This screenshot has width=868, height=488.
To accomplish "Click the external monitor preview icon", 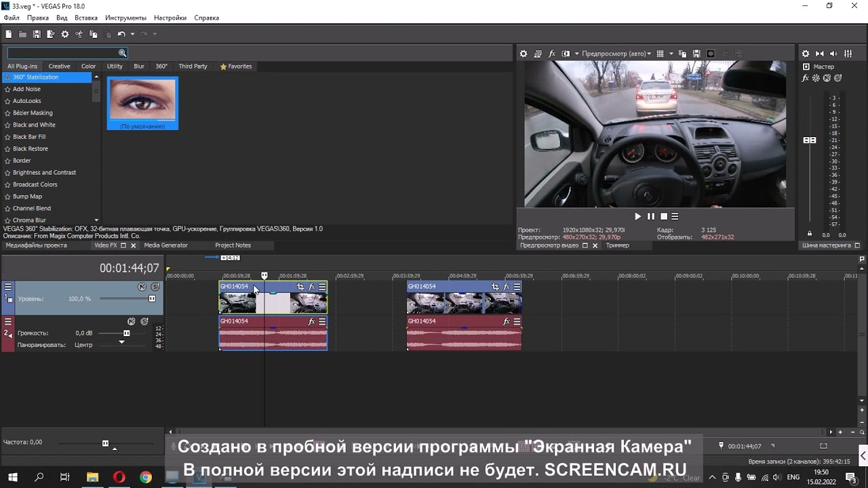I will click(x=538, y=54).
